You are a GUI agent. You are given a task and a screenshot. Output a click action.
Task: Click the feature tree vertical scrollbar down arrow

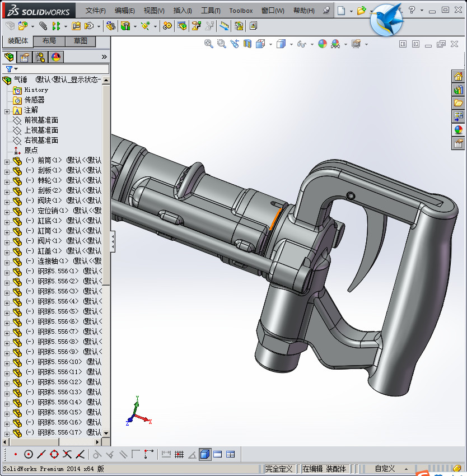click(x=106, y=433)
